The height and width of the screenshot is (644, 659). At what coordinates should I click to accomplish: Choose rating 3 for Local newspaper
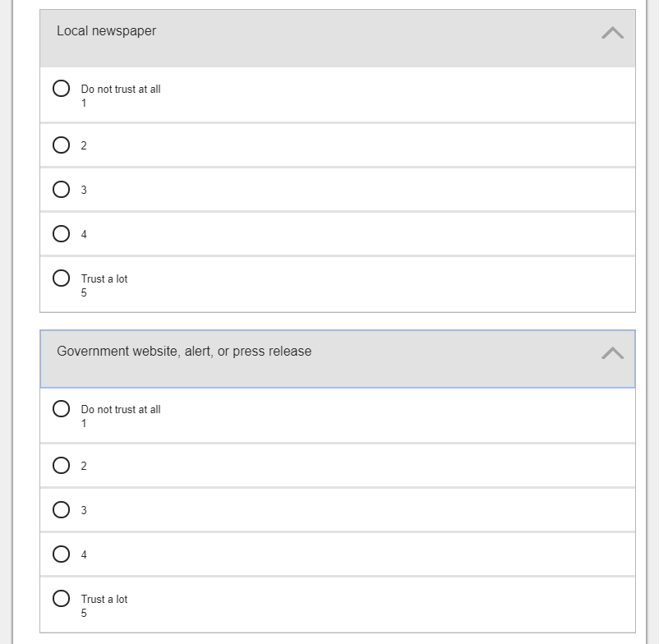62,190
